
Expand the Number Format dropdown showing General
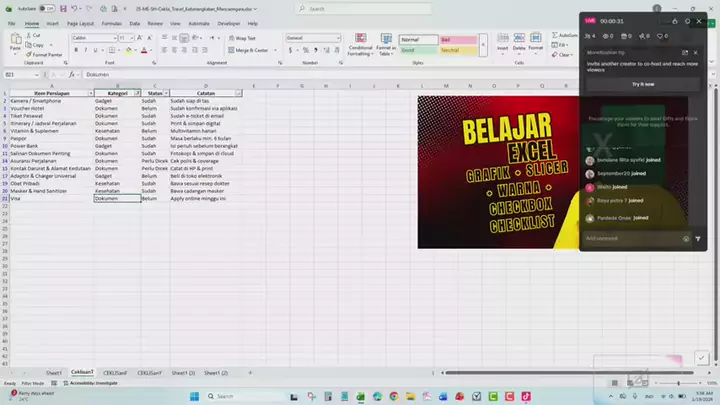(341, 38)
